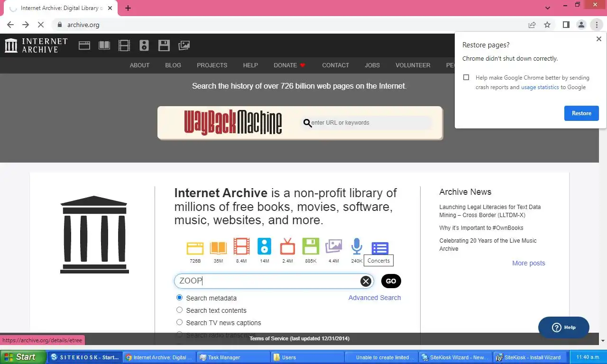The image size is (607, 364).
Task: Open the tab search dropdown arrow
Action: (548, 8)
